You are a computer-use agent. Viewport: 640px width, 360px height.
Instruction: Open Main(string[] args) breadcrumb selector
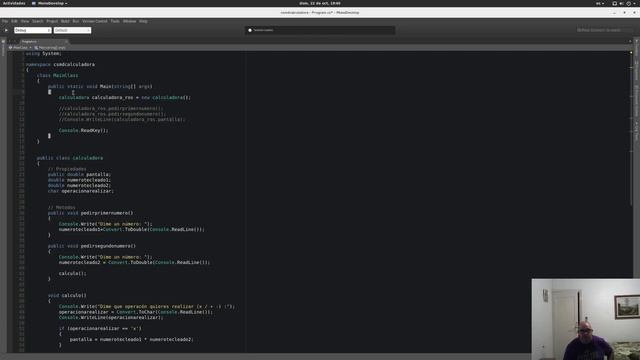pyautogui.click(x=51, y=48)
